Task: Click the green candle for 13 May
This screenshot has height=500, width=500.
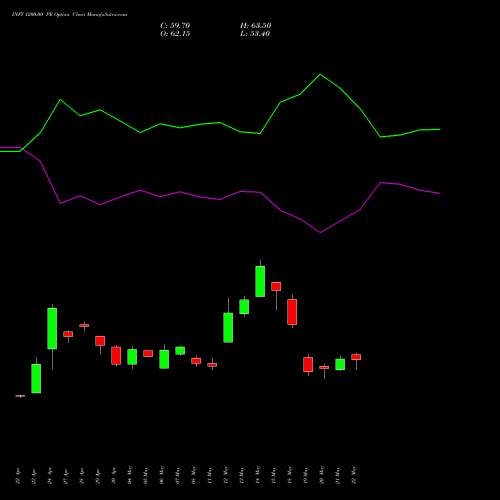Action: pos(244,306)
